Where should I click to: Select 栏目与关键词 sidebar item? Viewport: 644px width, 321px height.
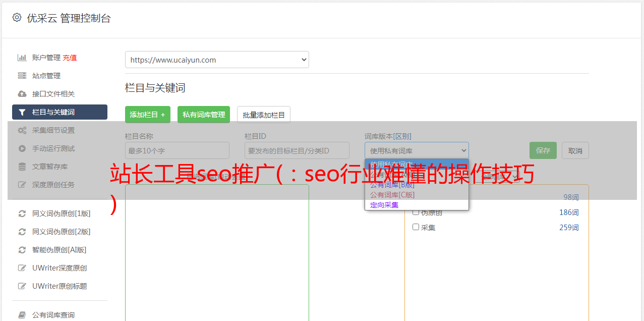tap(60, 112)
